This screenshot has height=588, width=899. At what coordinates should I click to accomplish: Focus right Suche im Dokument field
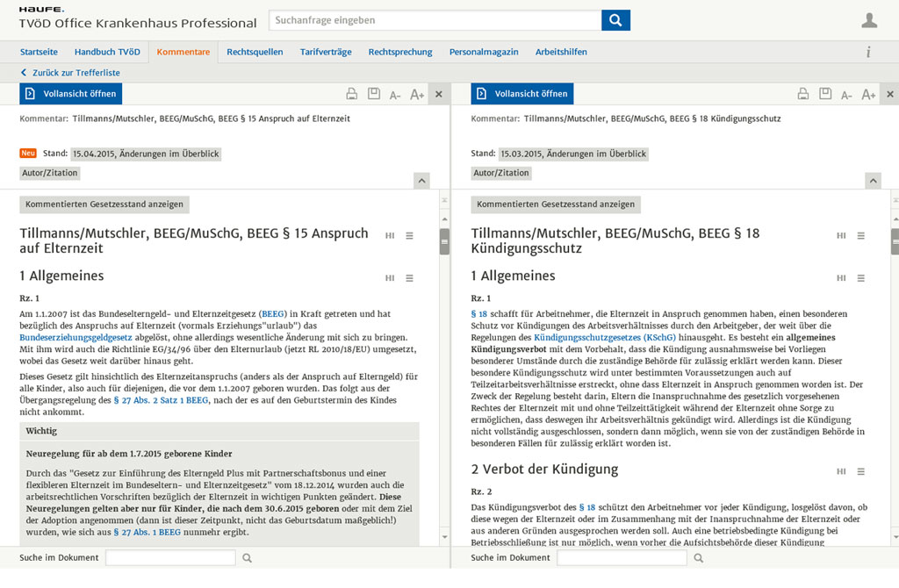[x=622, y=557]
